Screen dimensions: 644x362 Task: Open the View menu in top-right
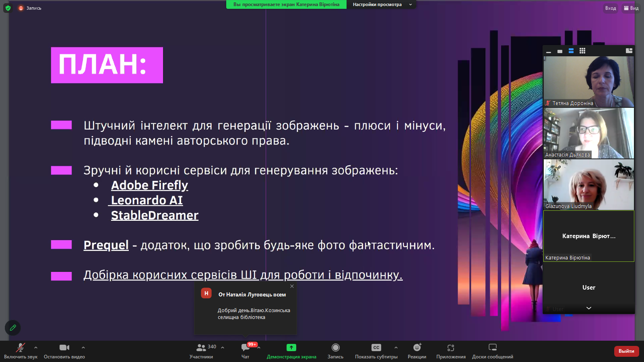pos(631,8)
